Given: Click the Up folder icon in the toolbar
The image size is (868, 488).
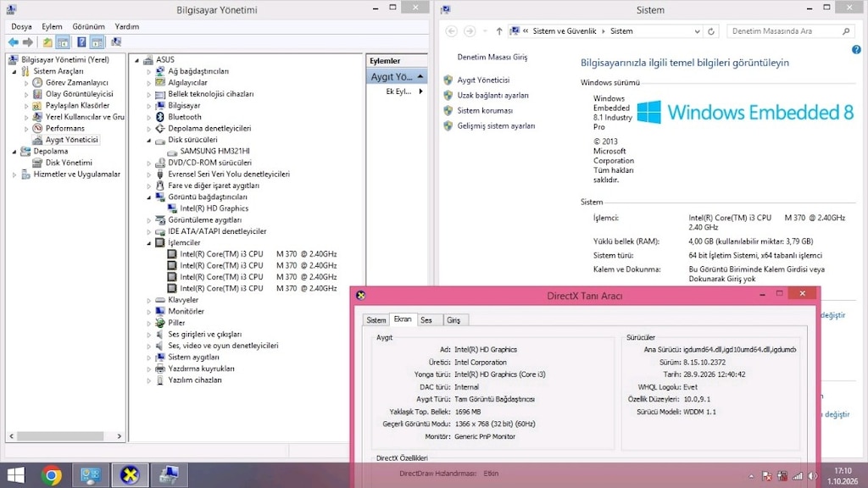Looking at the screenshot, I should [x=47, y=42].
